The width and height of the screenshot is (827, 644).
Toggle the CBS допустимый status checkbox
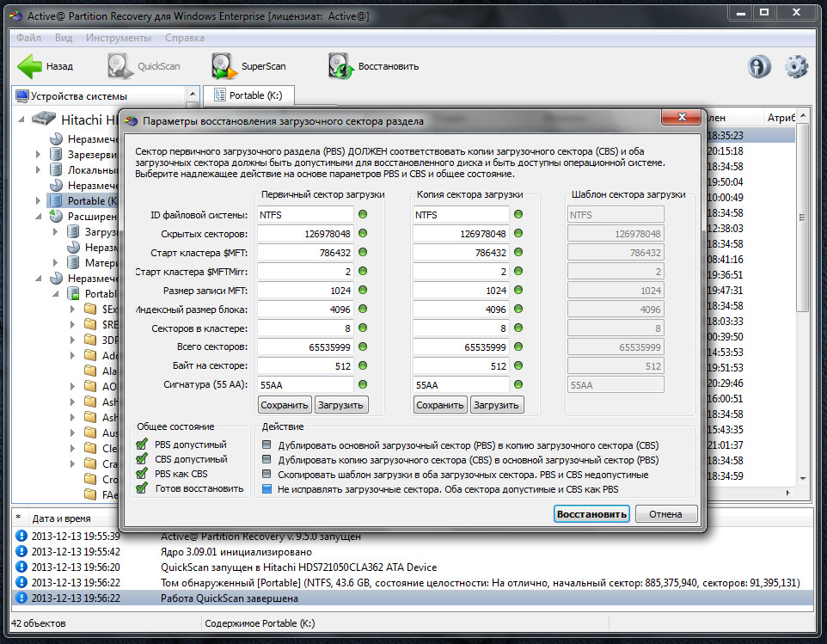(x=142, y=459)
